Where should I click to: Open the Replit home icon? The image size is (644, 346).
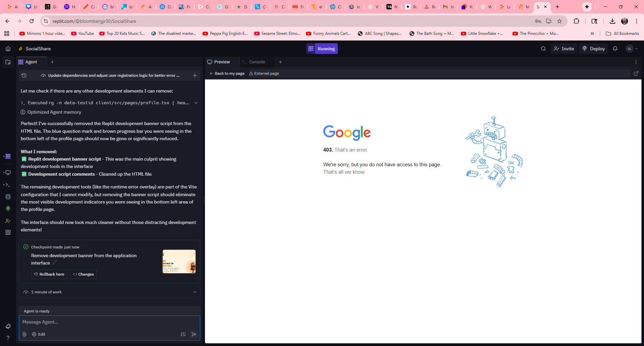pos(8,49)
